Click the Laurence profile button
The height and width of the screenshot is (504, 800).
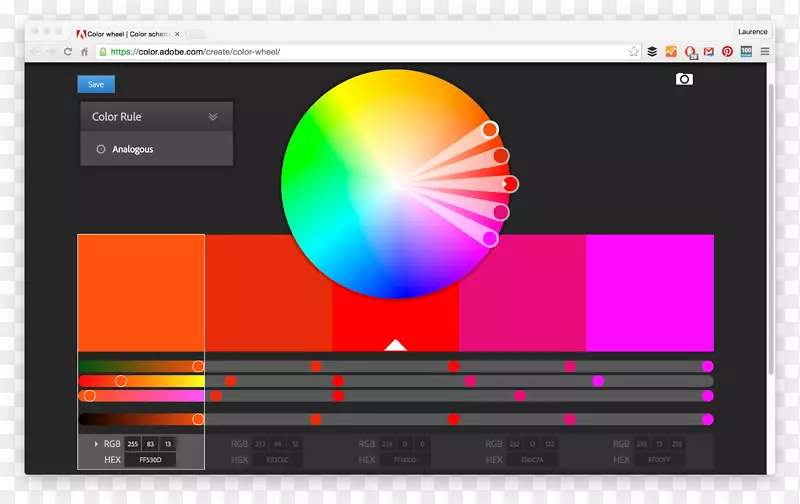click(x=752, y=32)
